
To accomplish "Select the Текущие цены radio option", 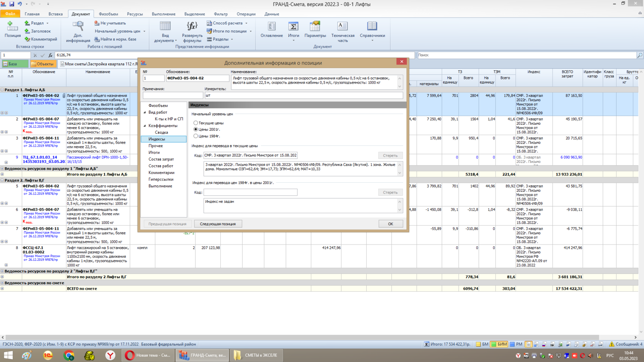I will pyautogui.click(x=196, y=123).
